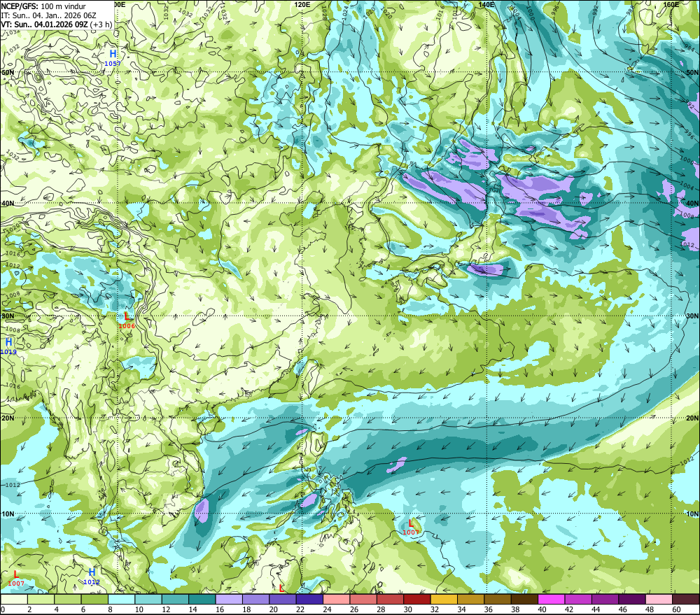Click the 40N latitude label on the left edge

coord(8,204)
